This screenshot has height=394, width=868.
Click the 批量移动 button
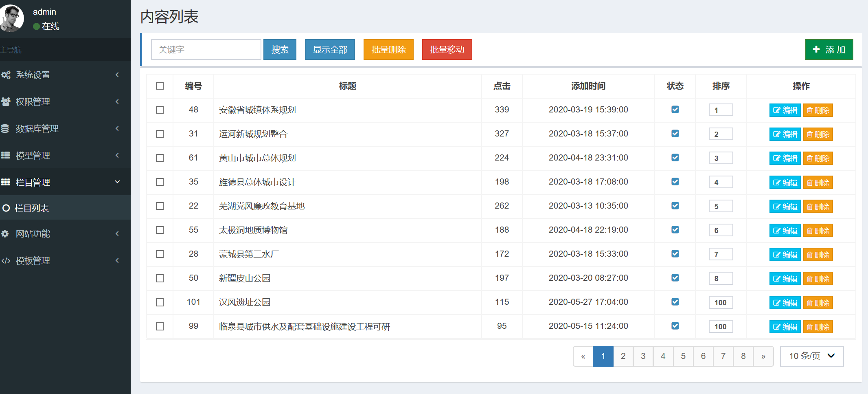(447, 50)
